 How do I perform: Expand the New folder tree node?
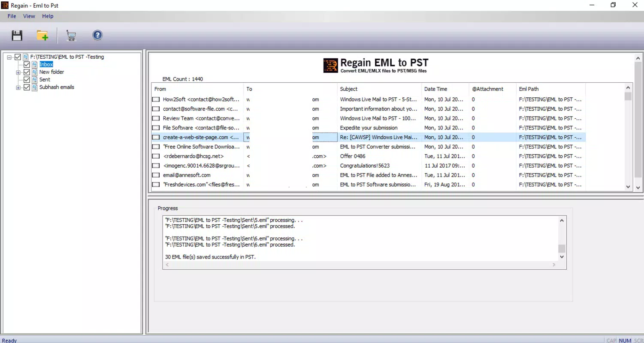click(18, 72)
